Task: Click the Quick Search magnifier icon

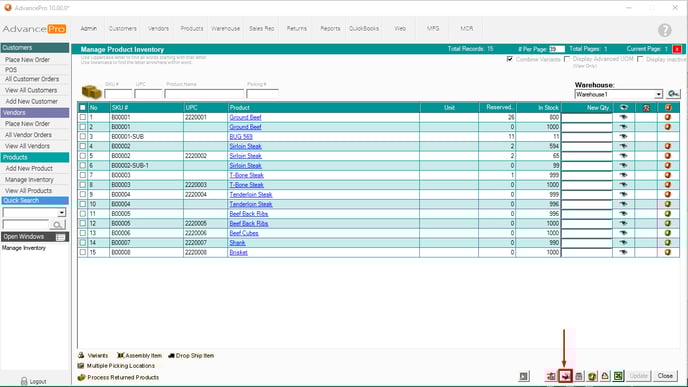Action: [57, 225]
